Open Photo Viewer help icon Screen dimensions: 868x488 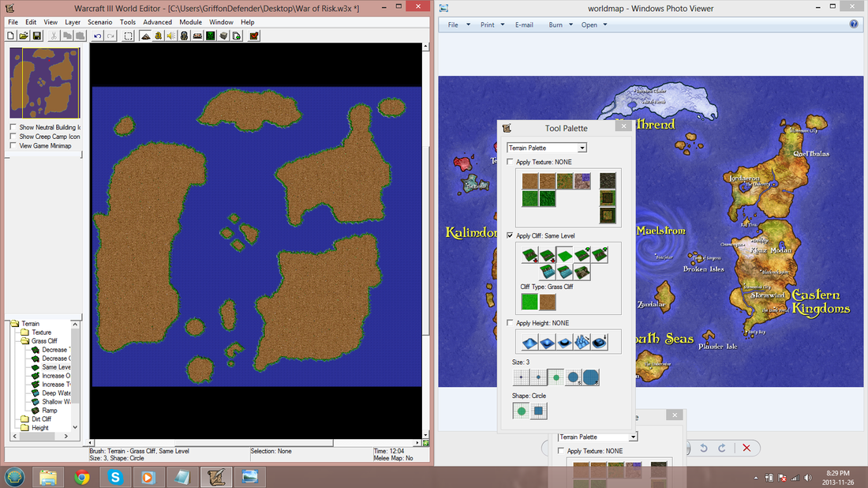(x=854, y=24)
